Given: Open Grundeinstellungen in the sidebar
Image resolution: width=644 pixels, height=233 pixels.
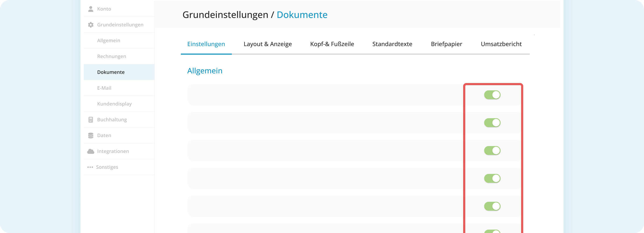Looking at the screenshot, I should pyautogui.click(x=119, y=25).
